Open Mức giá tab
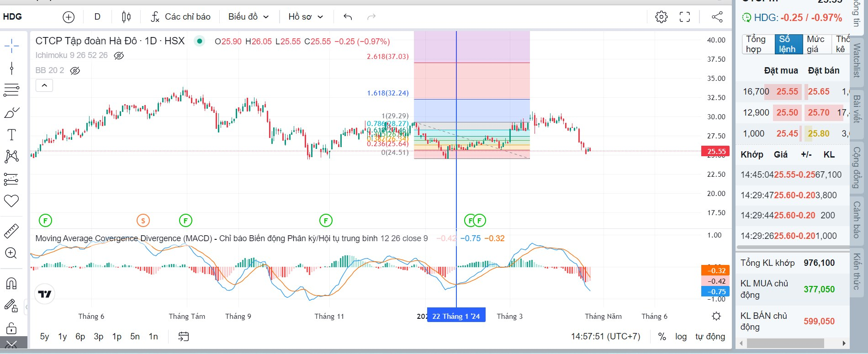The height and width of the screenshot is (354, 868). point(816,44)
